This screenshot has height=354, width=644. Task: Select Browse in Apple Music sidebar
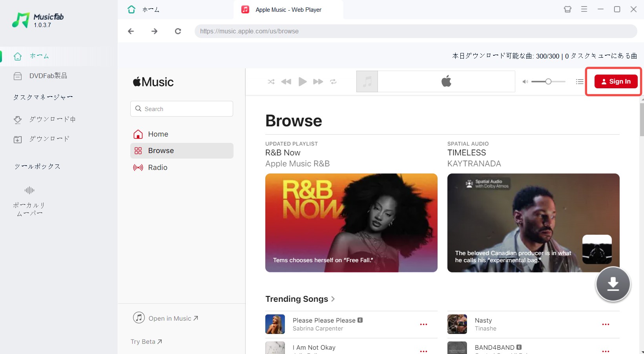click(x=182, y=151)
